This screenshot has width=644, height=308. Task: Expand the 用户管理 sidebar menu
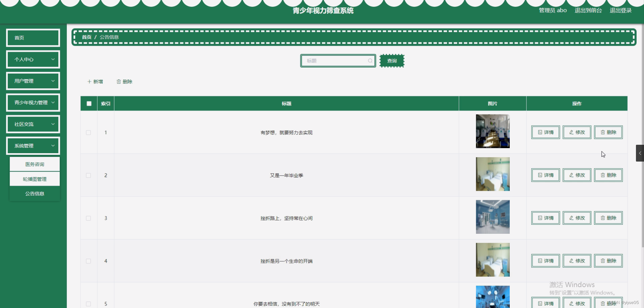click(33, 81)
